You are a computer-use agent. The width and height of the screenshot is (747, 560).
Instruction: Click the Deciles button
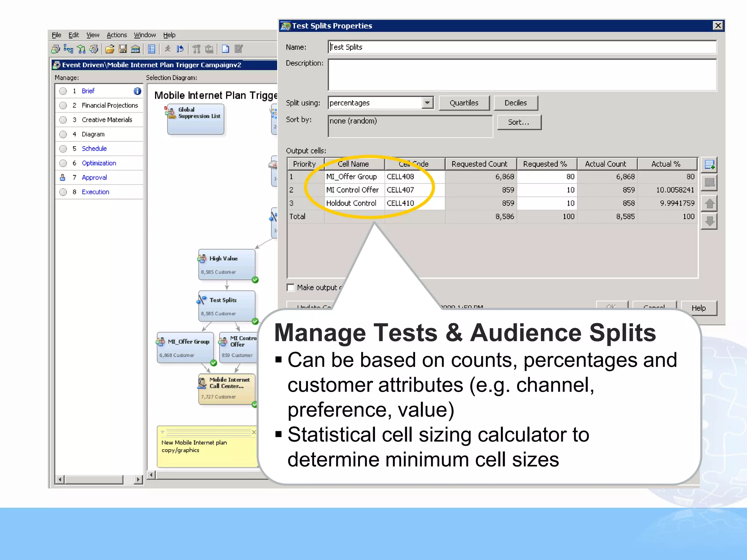pos(516,103)
